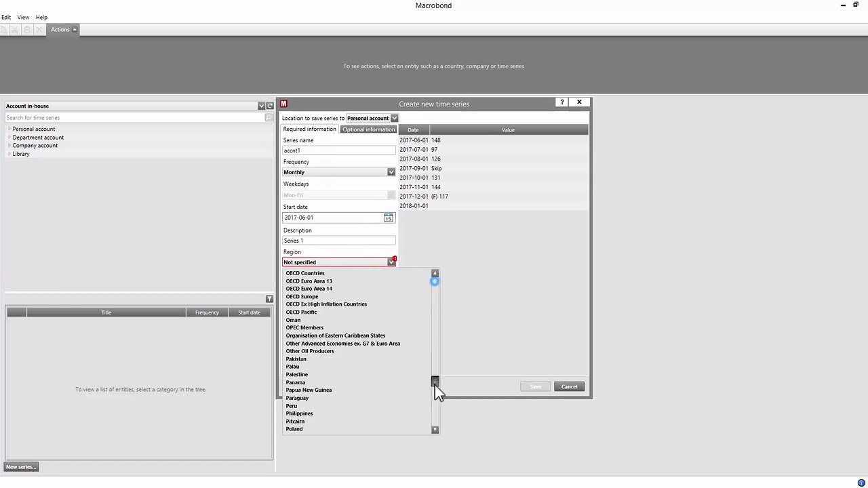Click the Date column header in value grid
Image resolution: width=868 pixels, height=488 pixels.
pos(413,130)
